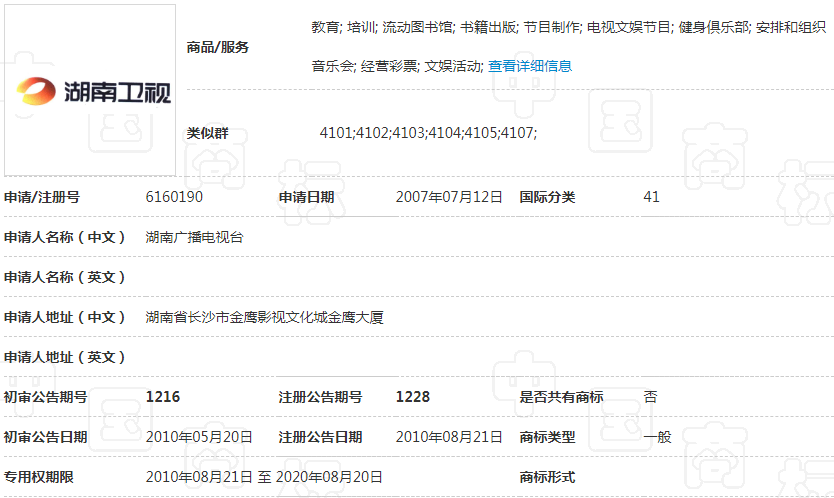Click the applicant address 湖南省长沙市金鹰影视文化城金鹰大厦

click(264, 317)
